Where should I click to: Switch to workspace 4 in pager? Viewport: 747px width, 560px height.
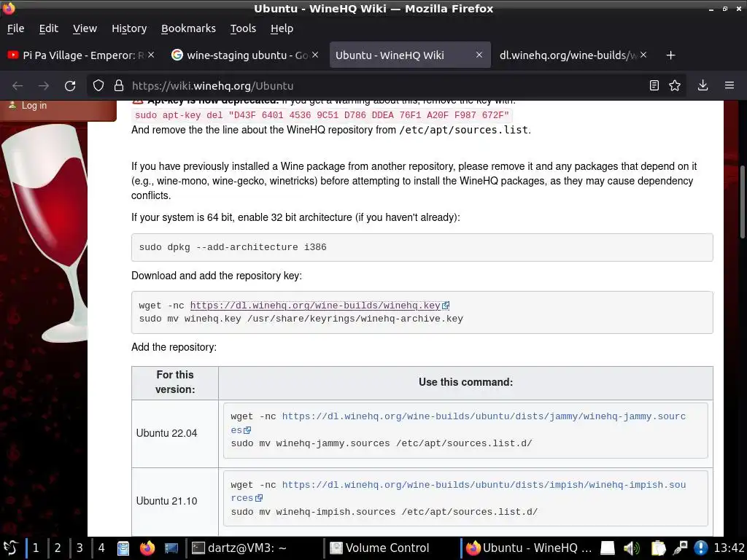coord(101,548)
